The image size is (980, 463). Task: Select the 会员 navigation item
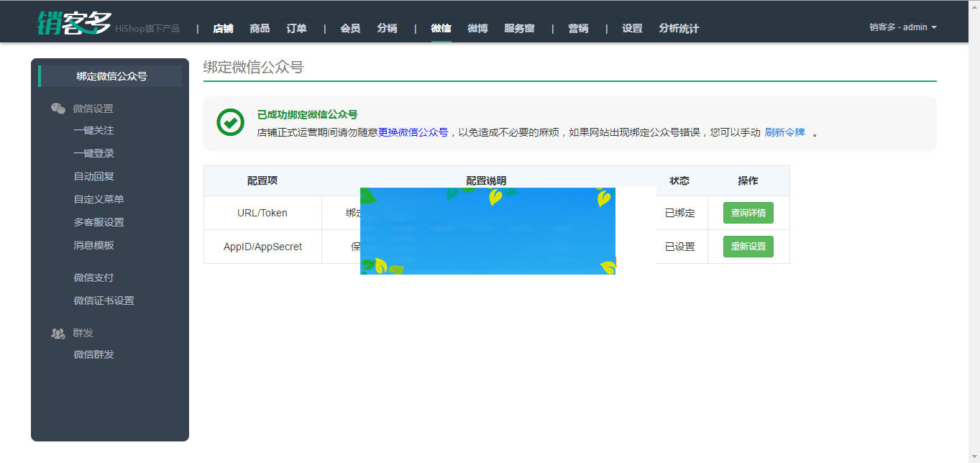click(350, 29)
